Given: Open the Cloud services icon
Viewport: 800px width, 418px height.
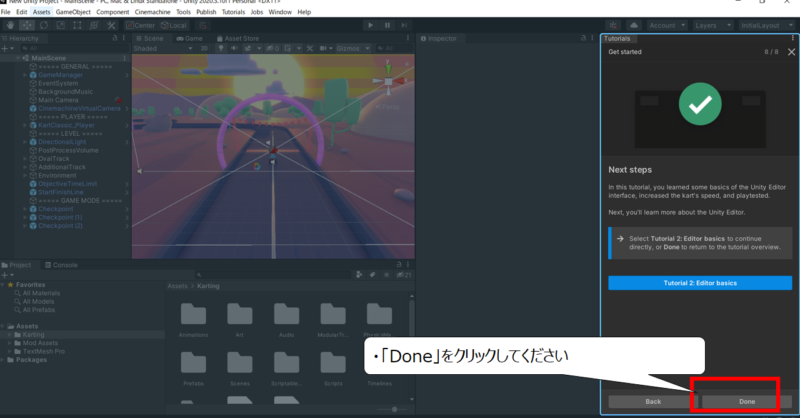Looking at the screenshot, I should [x=634, y=25].
